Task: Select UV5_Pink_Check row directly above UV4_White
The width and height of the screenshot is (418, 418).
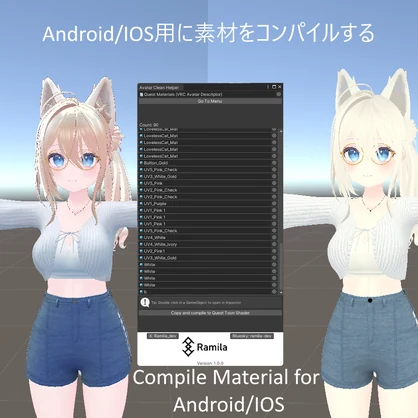Action: click(207, 231)
